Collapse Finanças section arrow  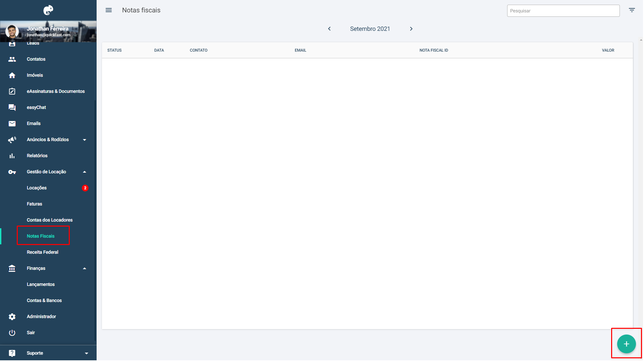click(85, 268)
